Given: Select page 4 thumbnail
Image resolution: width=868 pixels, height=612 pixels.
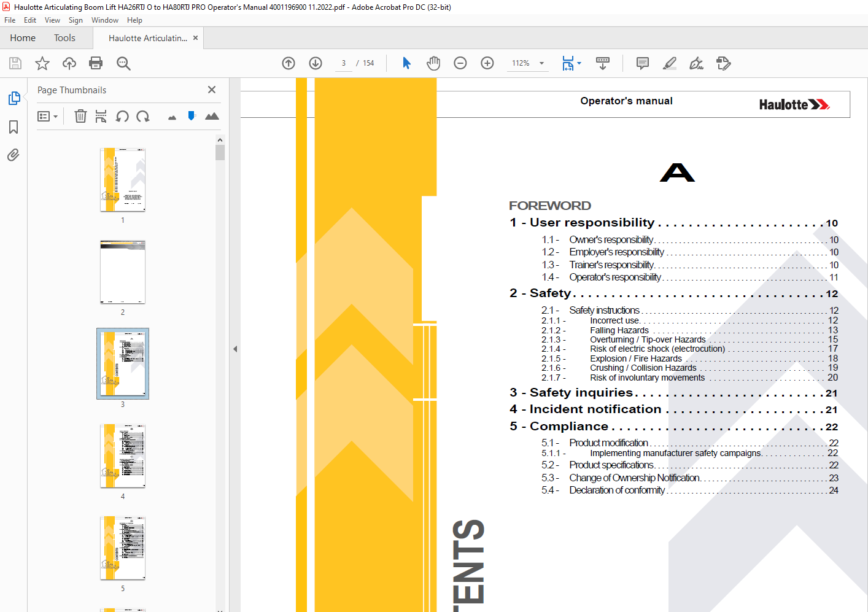Looking at the screenshot, I should click(x=123, y=456).
